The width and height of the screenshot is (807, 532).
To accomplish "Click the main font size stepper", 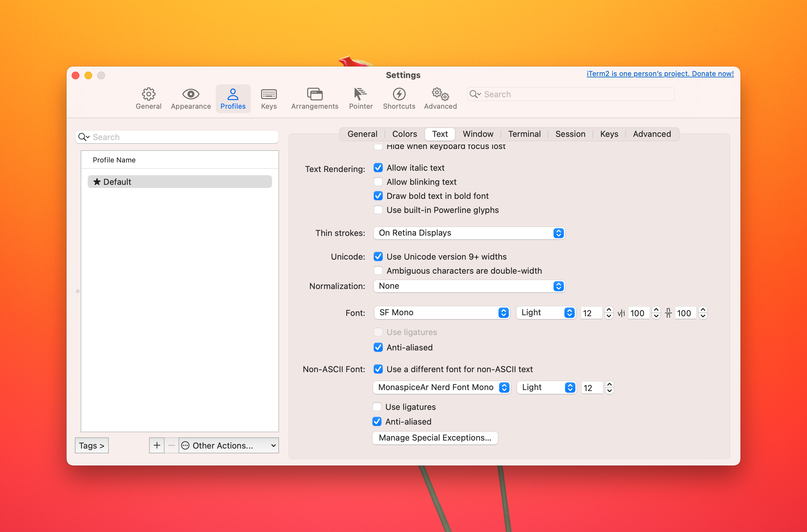I will [x=609, y=313].
